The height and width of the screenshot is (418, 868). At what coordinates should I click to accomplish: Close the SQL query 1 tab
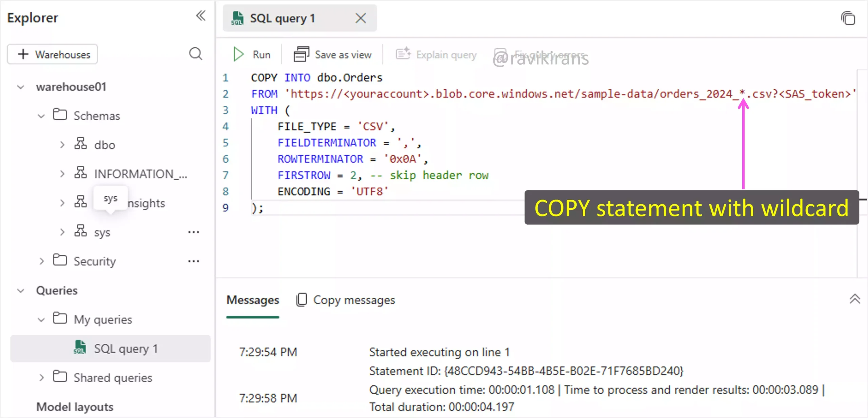point(361,18)
